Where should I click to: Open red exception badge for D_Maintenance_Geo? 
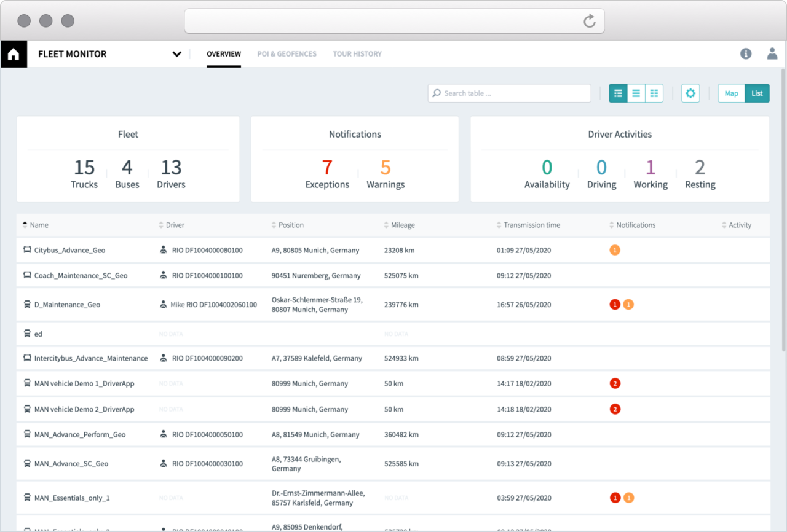(x=615, y=304)
